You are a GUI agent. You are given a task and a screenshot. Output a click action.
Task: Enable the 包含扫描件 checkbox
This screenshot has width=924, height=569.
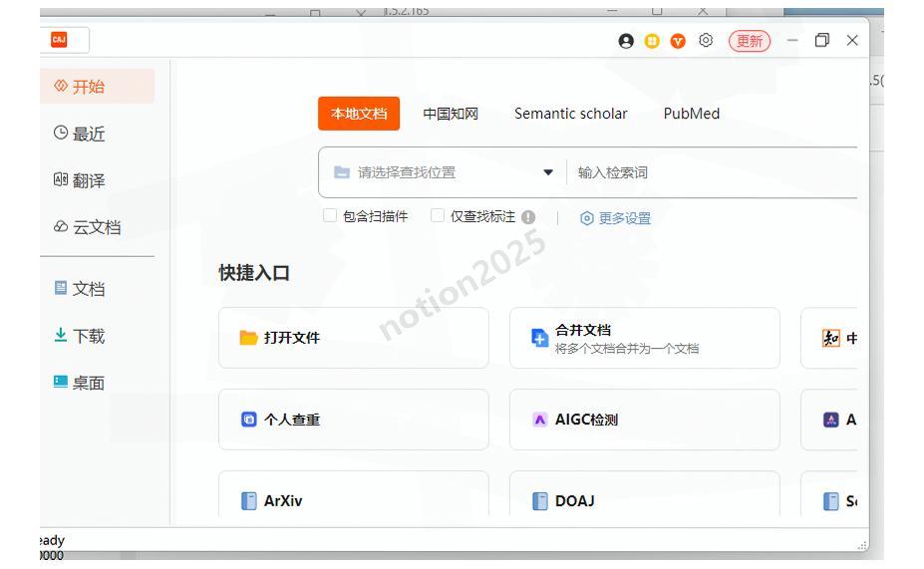[x=330, y=215]
